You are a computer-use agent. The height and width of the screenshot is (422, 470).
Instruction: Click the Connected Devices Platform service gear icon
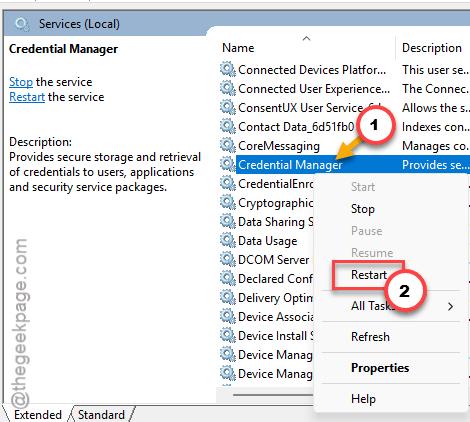228,69
